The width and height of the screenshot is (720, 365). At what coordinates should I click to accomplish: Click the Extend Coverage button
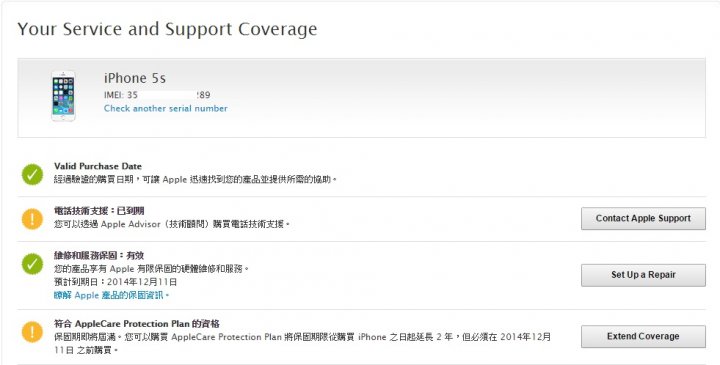[x=643, y=337]
